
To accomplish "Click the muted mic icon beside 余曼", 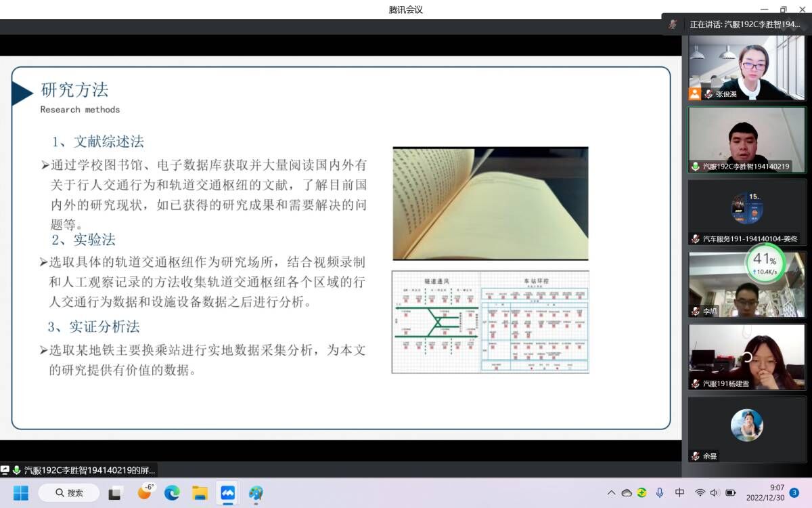I will coord(696,456).
